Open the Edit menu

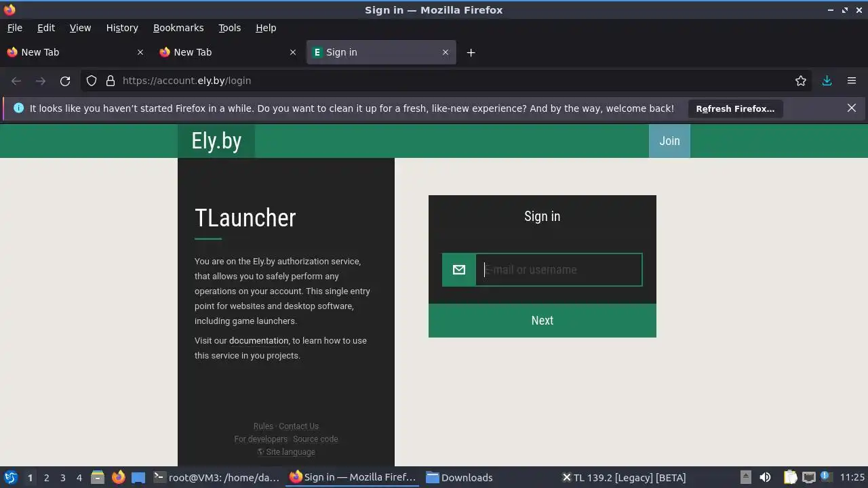pyautogui.click(x=46, y=28)
